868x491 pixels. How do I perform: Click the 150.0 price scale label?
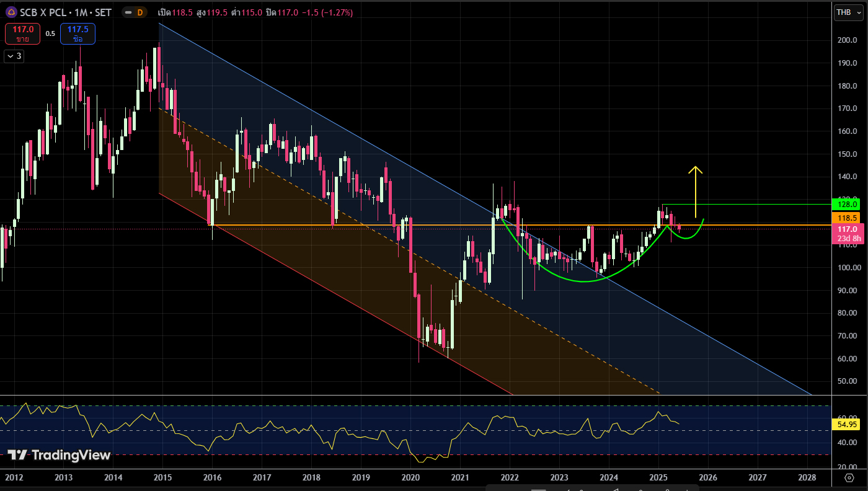point(846,154)
